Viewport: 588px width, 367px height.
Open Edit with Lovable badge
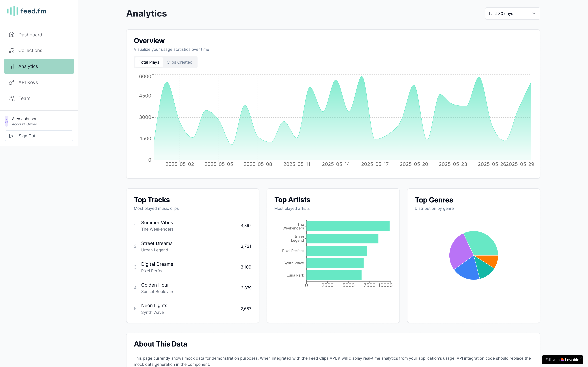(x=561, y=360)
